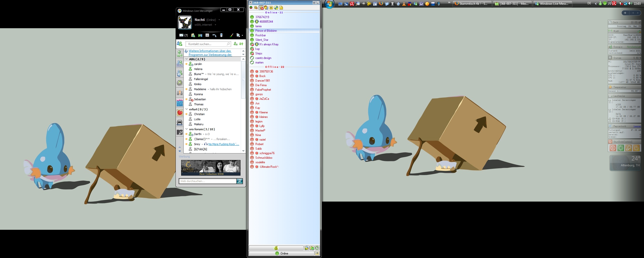Open the personal message dropdown arrow
This screenshot has width=644, height=258.
pos(215,25)
